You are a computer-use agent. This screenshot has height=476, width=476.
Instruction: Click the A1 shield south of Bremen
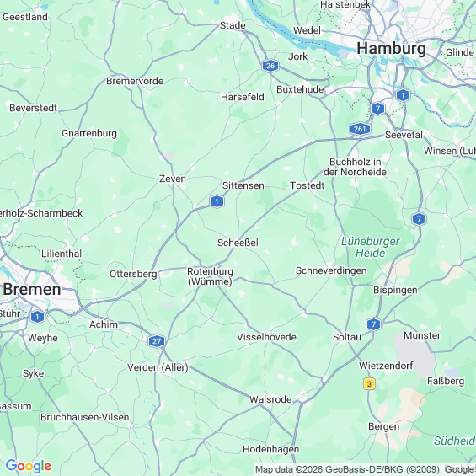coord(38,317)
